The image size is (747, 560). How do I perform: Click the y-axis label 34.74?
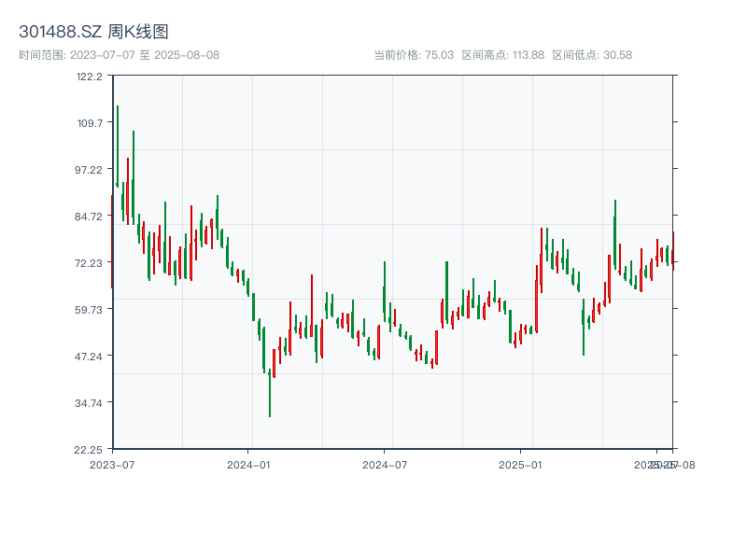coord(89,403)
